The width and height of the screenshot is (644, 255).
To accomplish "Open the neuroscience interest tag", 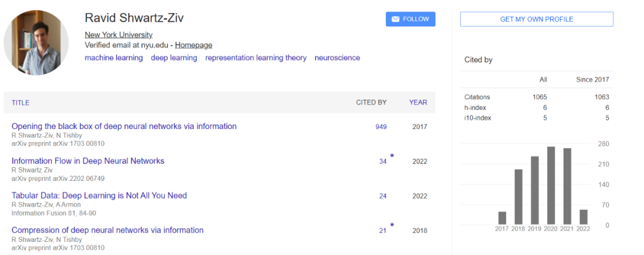I will click(337, 58).
